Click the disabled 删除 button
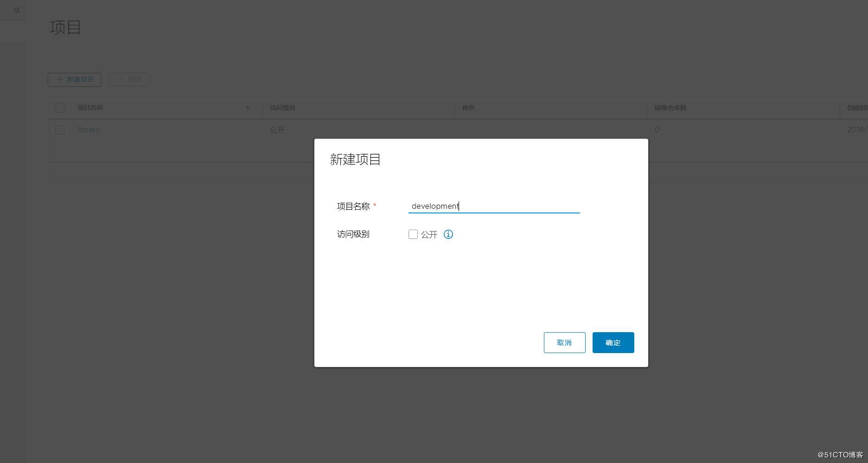Viewport: 868px width, 463px height. point(129,79)
